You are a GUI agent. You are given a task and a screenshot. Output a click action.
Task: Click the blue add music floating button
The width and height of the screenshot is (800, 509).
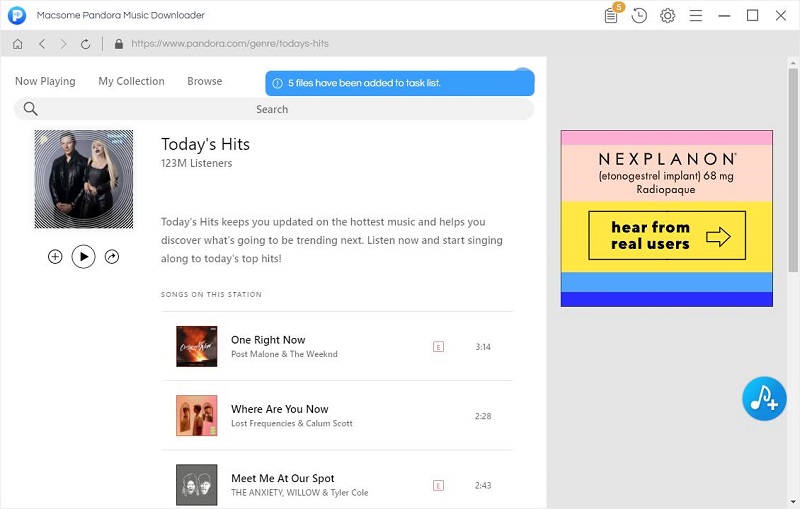[x=764, y=398]
